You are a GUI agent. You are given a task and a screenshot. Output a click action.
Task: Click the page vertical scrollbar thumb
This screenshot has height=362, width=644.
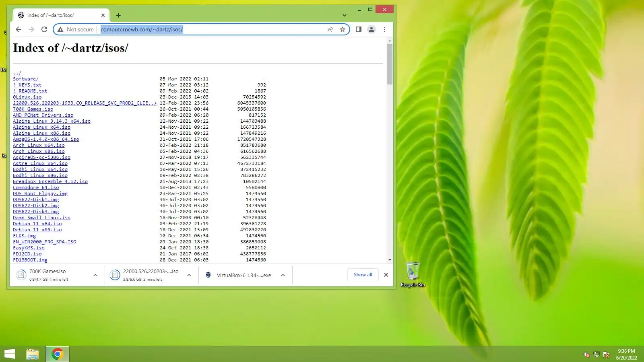coord(390,64)
